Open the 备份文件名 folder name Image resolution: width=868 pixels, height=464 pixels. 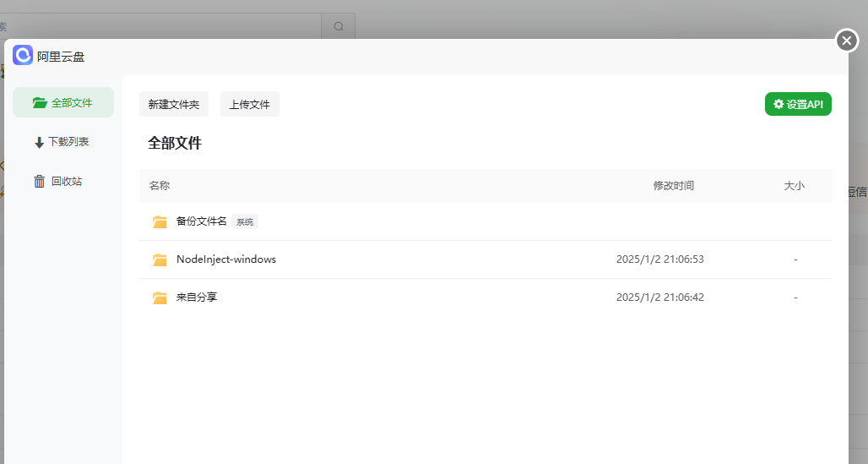pos(202,221)
